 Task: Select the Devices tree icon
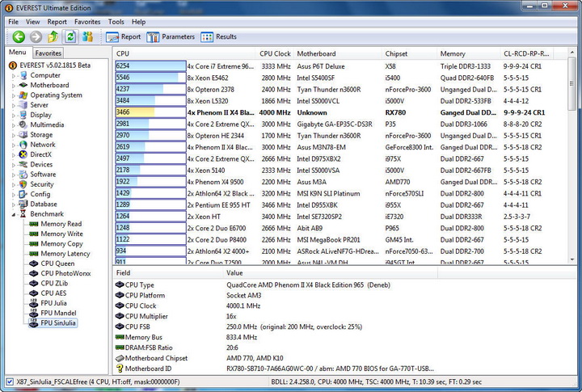pos(23,164)
